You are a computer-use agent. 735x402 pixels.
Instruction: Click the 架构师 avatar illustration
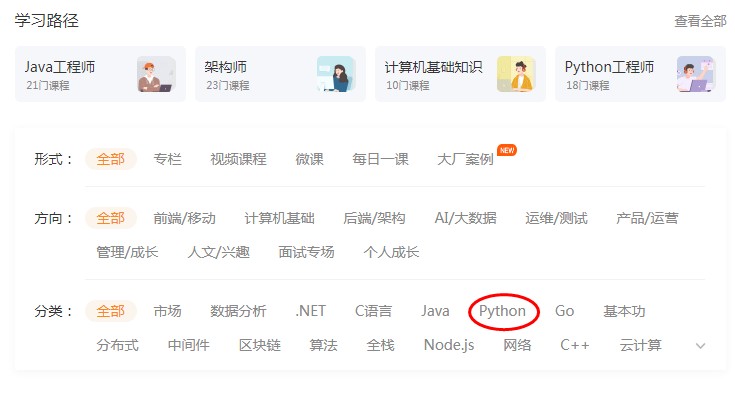pos(337,74)
